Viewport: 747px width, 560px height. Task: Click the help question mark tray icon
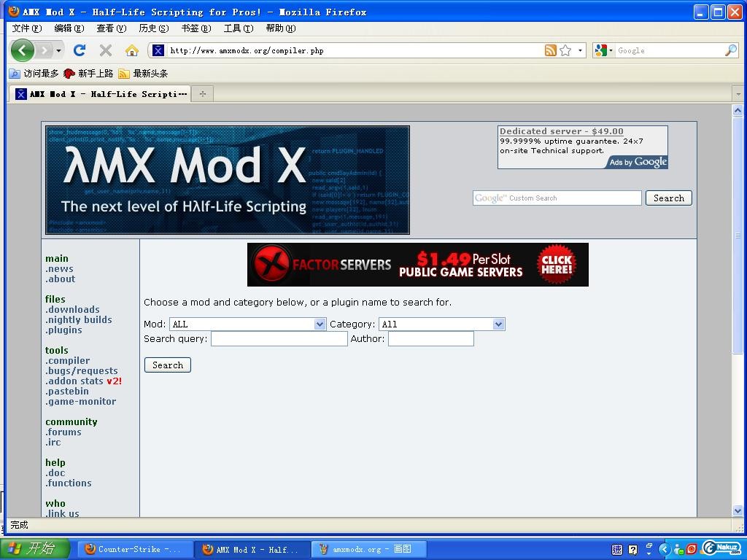[x=632, y=550]
